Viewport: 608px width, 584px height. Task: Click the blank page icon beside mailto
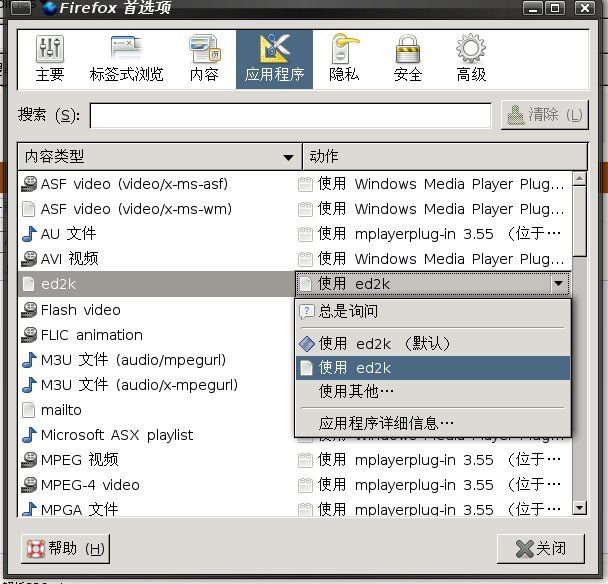pos(29,410)
